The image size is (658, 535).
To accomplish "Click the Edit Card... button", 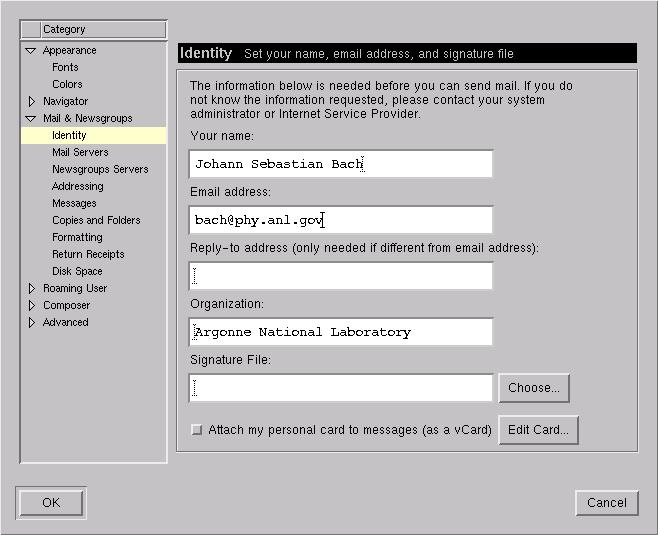I will click(x=538, y=430).
